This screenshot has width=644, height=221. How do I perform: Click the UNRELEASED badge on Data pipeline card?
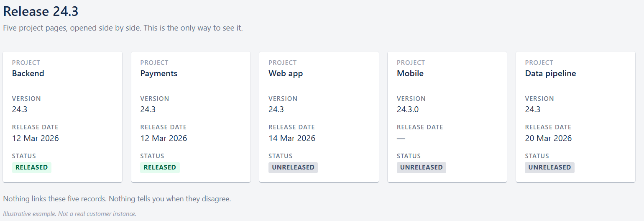pos(549,167)
